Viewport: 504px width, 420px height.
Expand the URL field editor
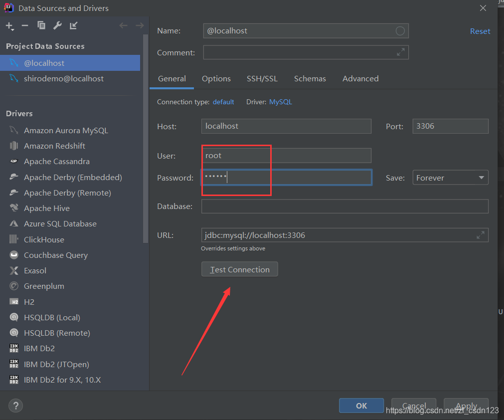click(480, 235)
